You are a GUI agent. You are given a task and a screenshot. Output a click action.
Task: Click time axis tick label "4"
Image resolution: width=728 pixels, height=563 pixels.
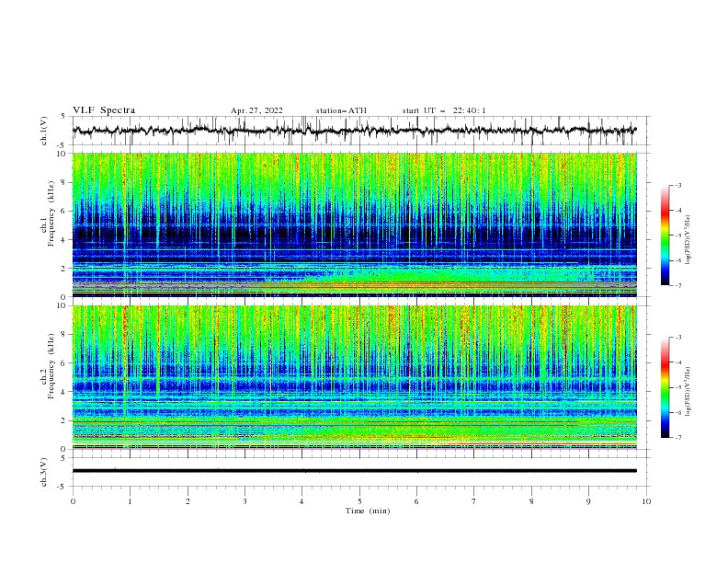point(302,501)
